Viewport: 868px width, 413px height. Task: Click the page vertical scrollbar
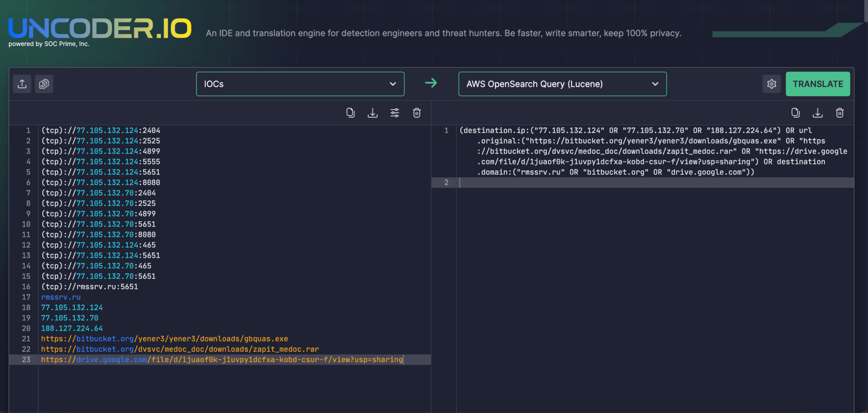(865, 11)
